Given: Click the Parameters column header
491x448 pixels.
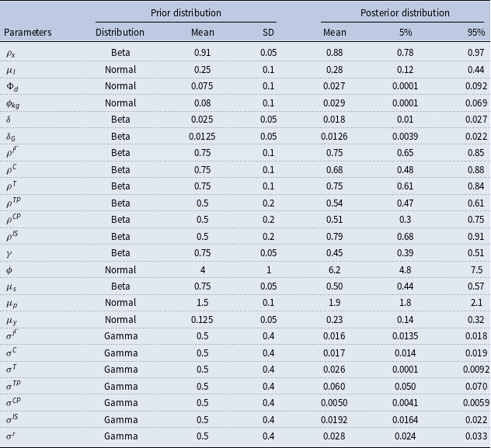Looking at the screenshot, I should [x=29, y=33].
